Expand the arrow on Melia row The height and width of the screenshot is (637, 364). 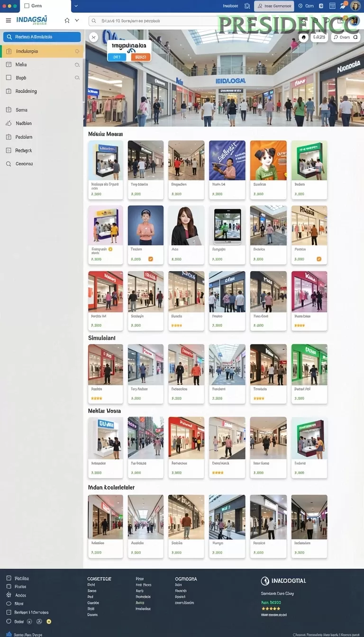tap(77, 64)
